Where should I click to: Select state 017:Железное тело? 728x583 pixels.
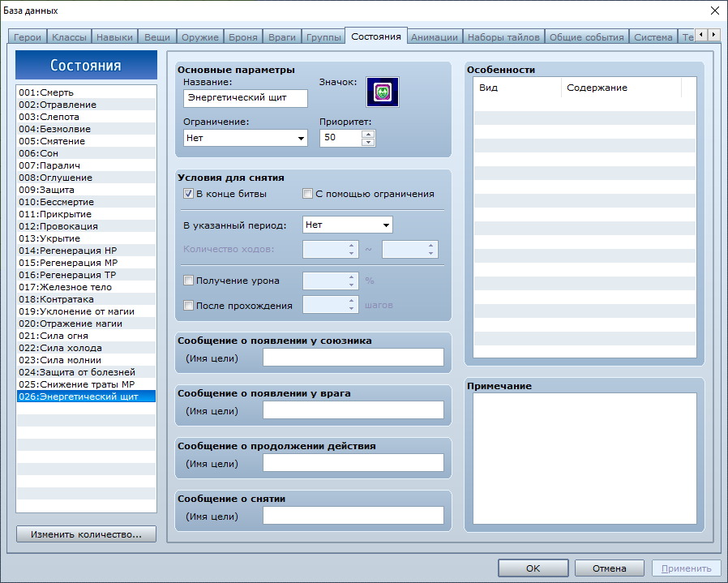[87, 287]
